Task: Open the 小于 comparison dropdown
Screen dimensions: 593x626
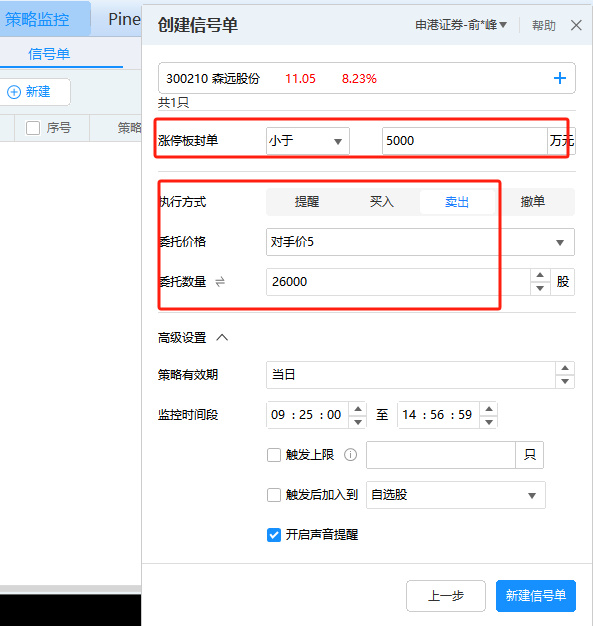Action: tap(307, 141)
